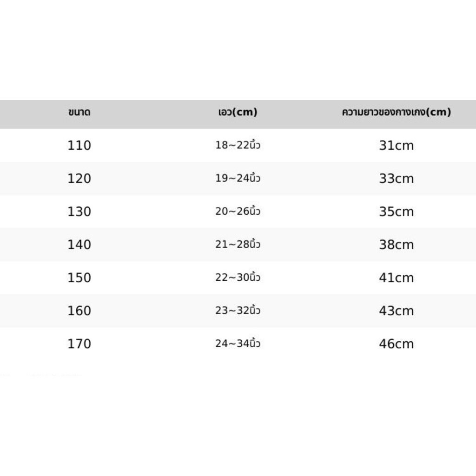Click the ขนาด column header

[x=79, y=112]
